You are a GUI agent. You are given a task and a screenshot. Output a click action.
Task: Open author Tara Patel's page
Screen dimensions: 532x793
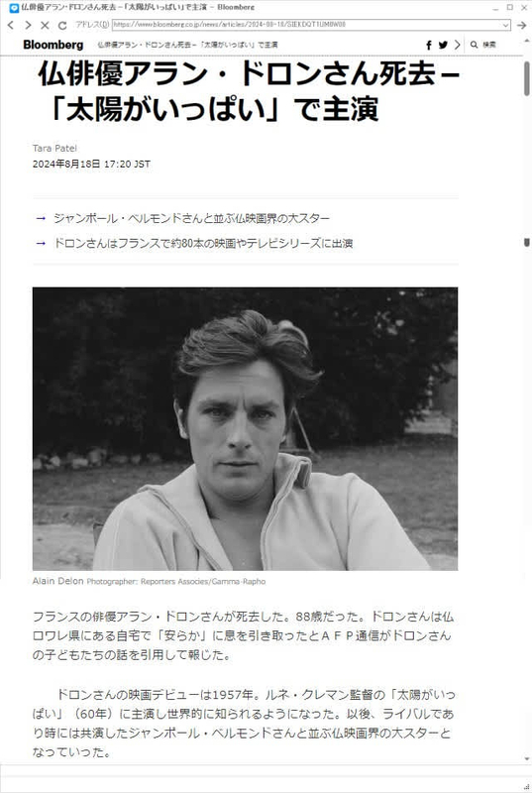coord(54,148)
